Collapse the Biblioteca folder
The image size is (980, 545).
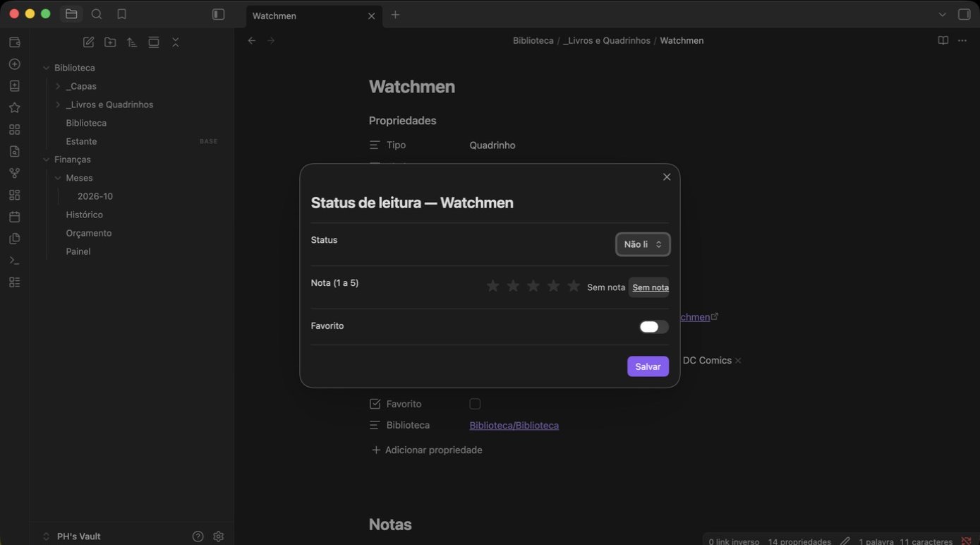pos(47,68)
